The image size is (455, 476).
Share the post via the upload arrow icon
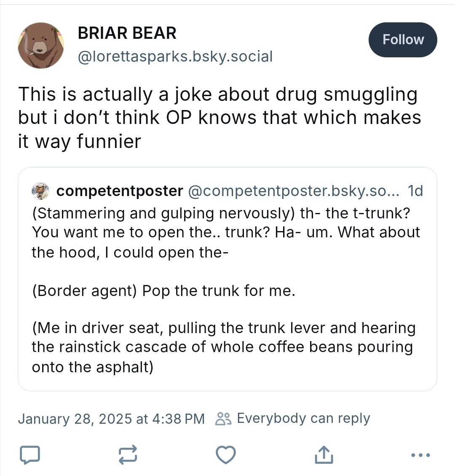pos(324,454)
